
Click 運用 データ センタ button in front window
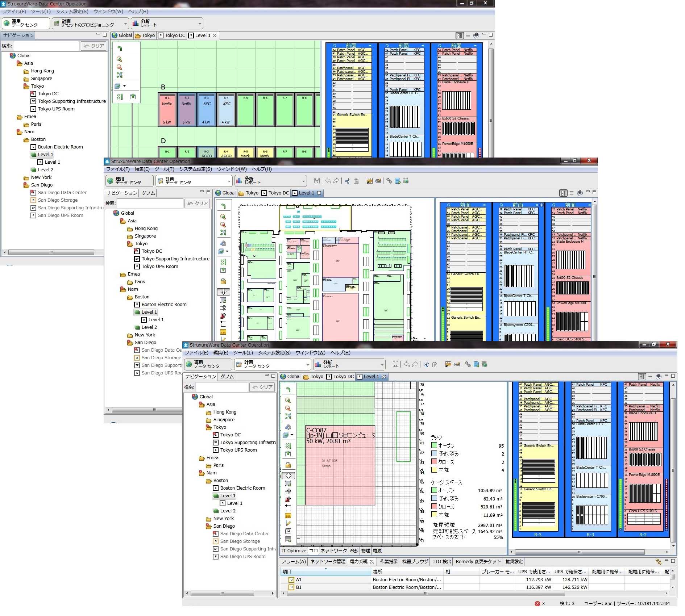(x=208, y=364)
